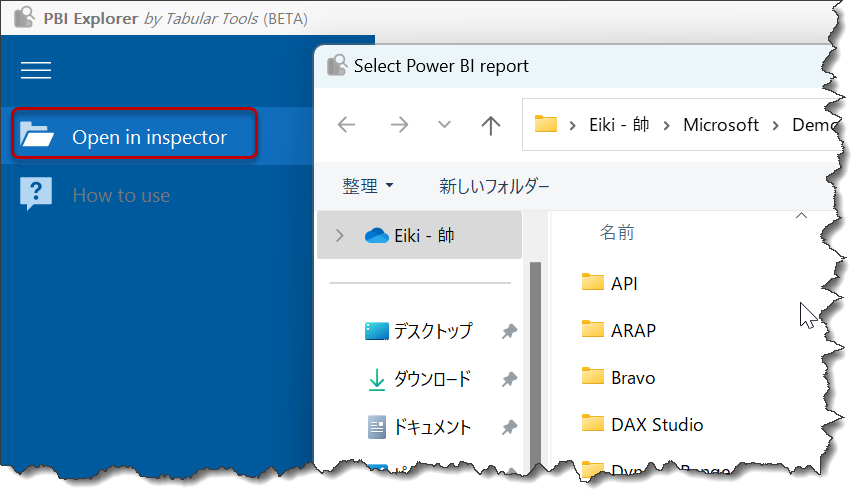
Task: Click the download arrow icon
Action: (x=377, y=380)
